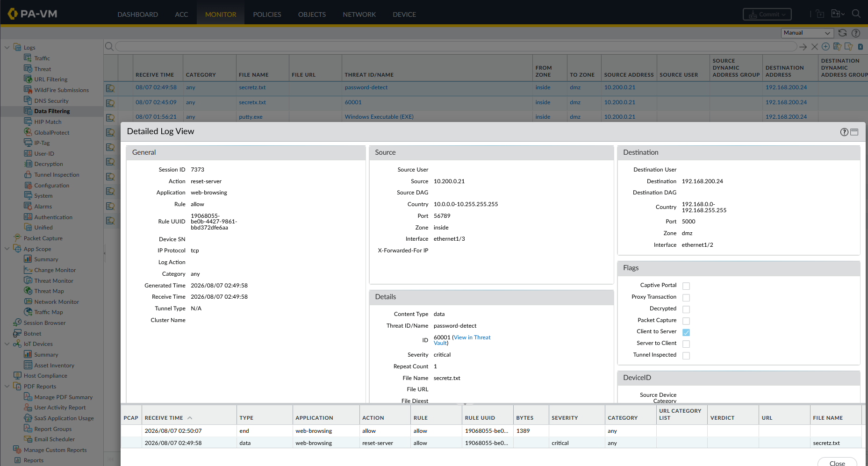Collapse the App Scope tree node
Image resolution: width=868 pixels, height=466 pixels.
(x=7, y=249)
